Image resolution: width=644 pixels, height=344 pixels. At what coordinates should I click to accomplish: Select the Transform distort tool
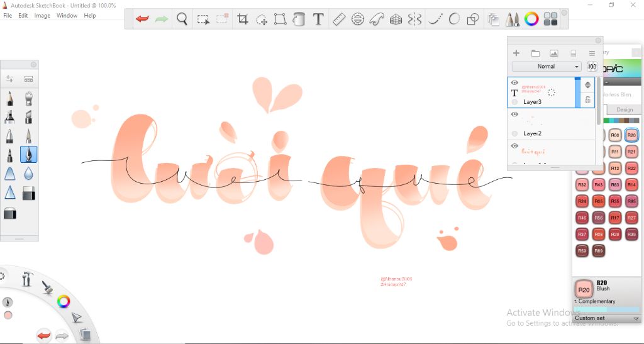(280, 19)
